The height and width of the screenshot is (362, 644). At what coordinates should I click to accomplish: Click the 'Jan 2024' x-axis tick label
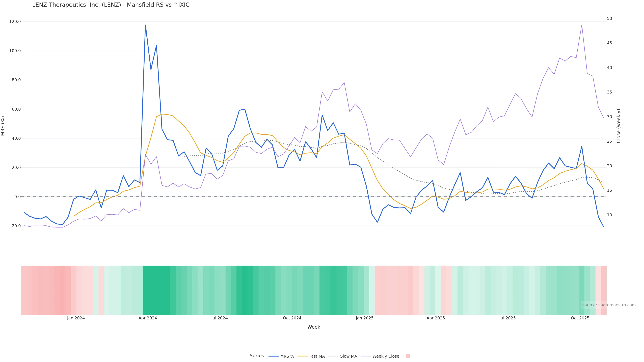76,318
